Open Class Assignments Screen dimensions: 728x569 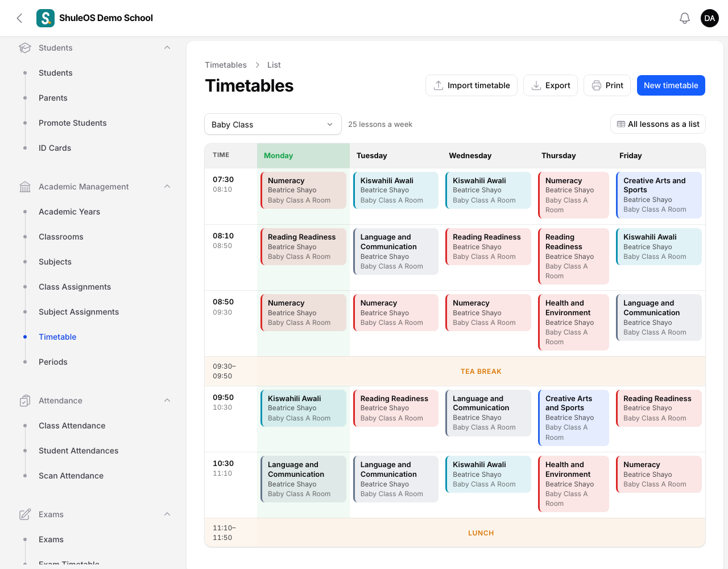coord(75,287)
